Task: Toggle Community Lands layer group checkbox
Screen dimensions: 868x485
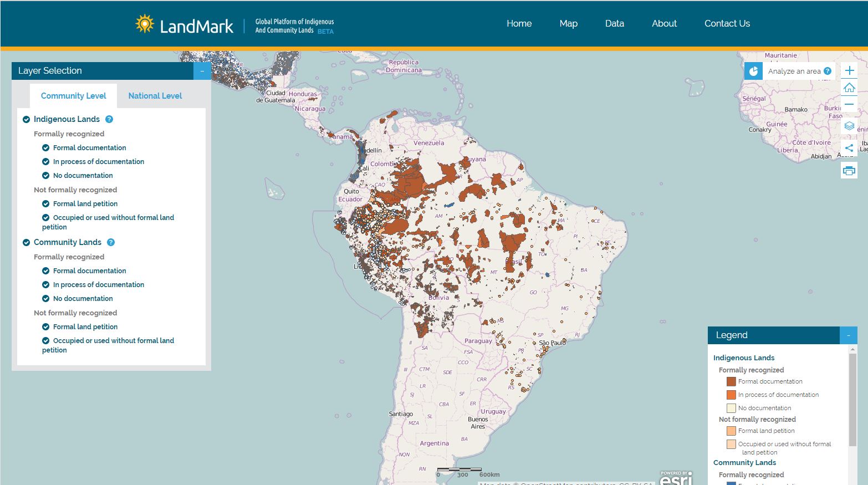Action: coord(26,242)
